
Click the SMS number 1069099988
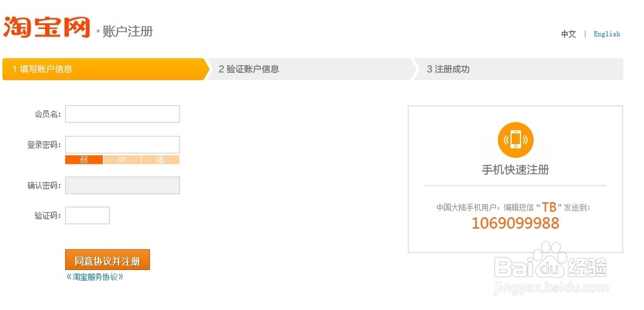tap(515, 224)
